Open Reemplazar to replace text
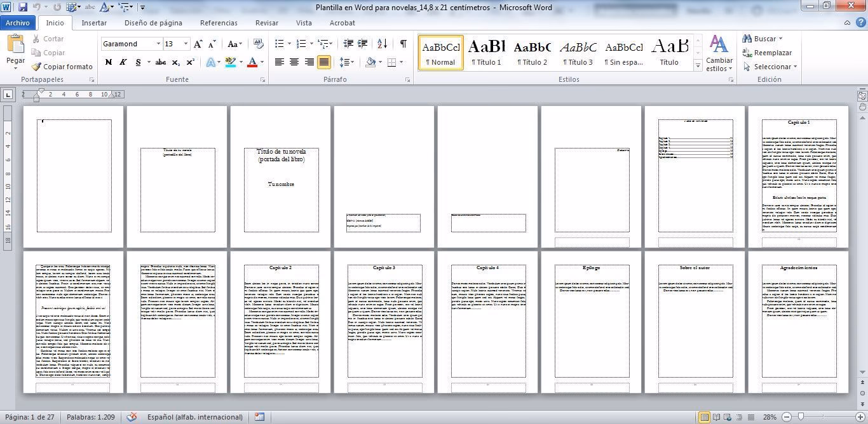868x424 pixels. click(x=769, y=52)
